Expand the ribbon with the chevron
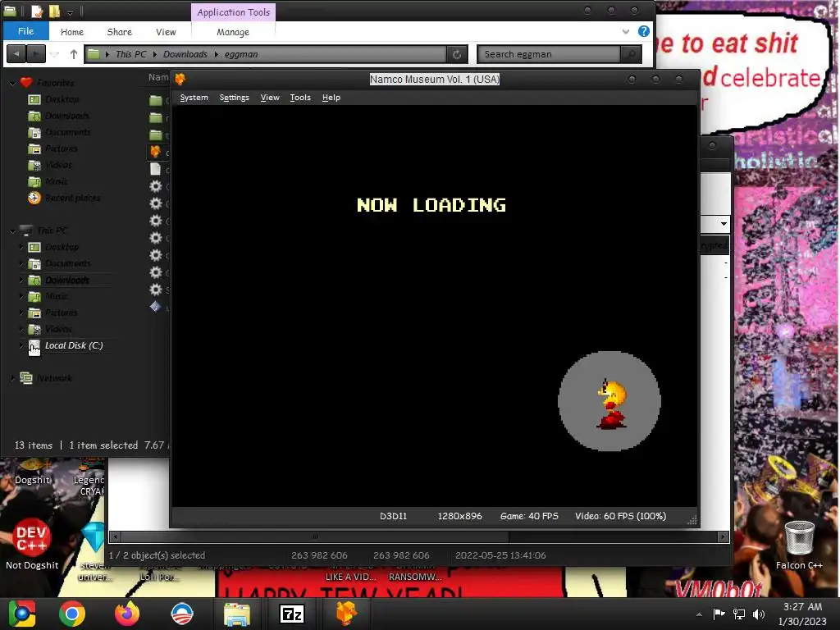Image resolution: width=840 pixels, height=630 pixels. (625, 32)
